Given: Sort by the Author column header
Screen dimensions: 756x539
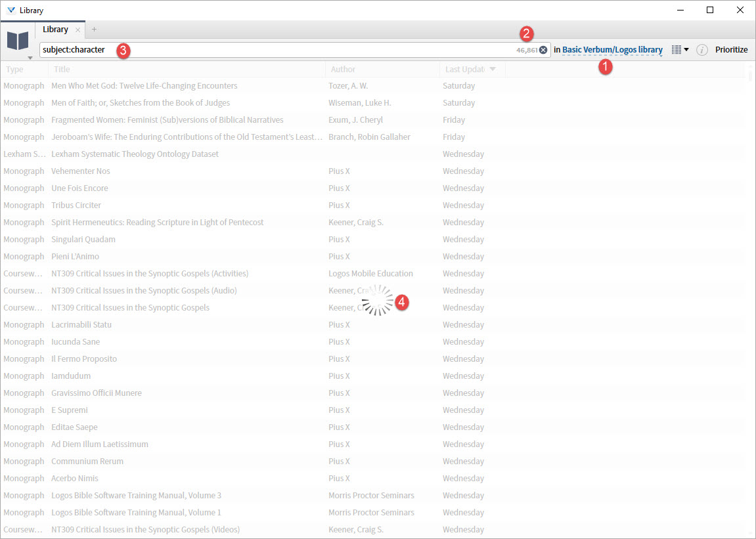Looking at the screenshot, I should point(343,70).
